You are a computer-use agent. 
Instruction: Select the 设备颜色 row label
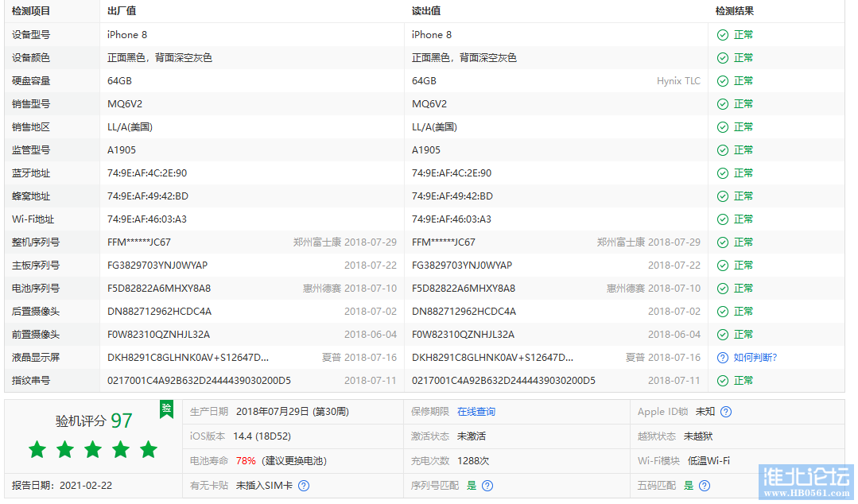(x=31, y=58)
